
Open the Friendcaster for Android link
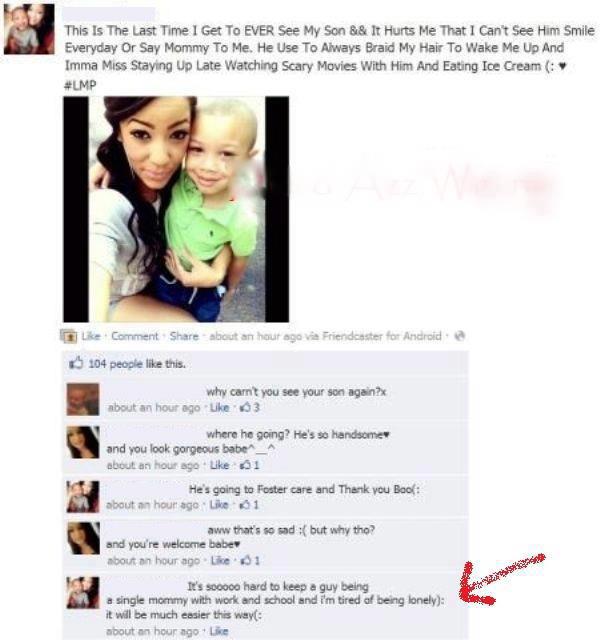(382, 336)
